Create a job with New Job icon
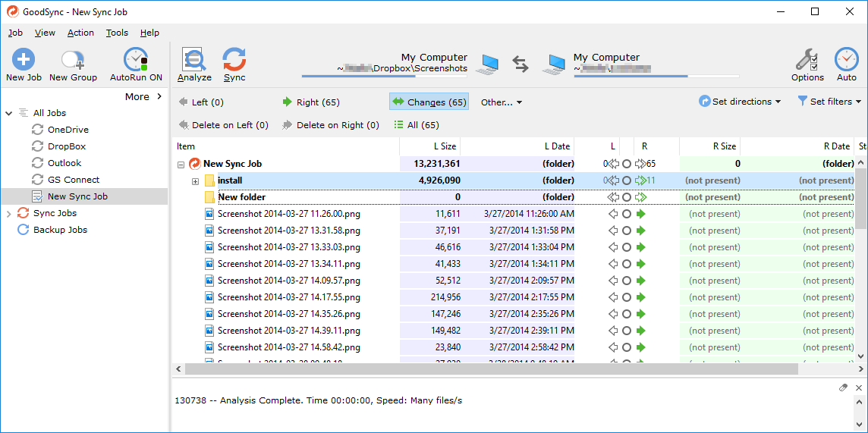Image resolution: width=868 pixels, height=433 pixels. (24, 59)
